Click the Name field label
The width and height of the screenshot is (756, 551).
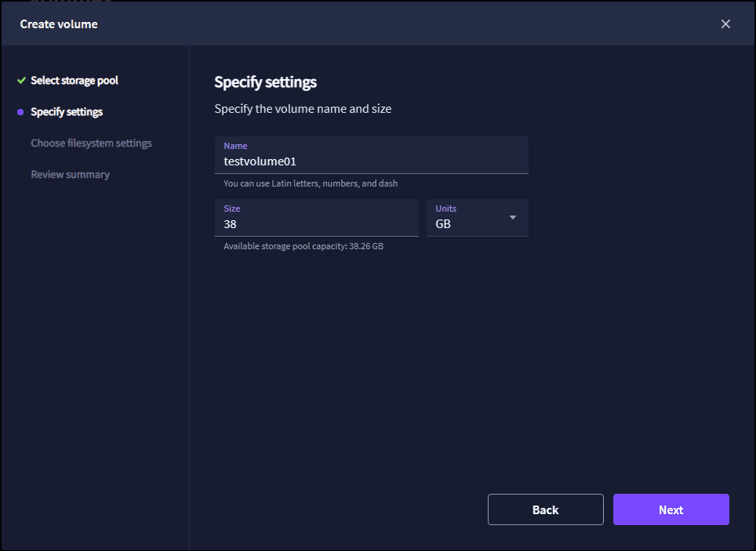[235, 146]
